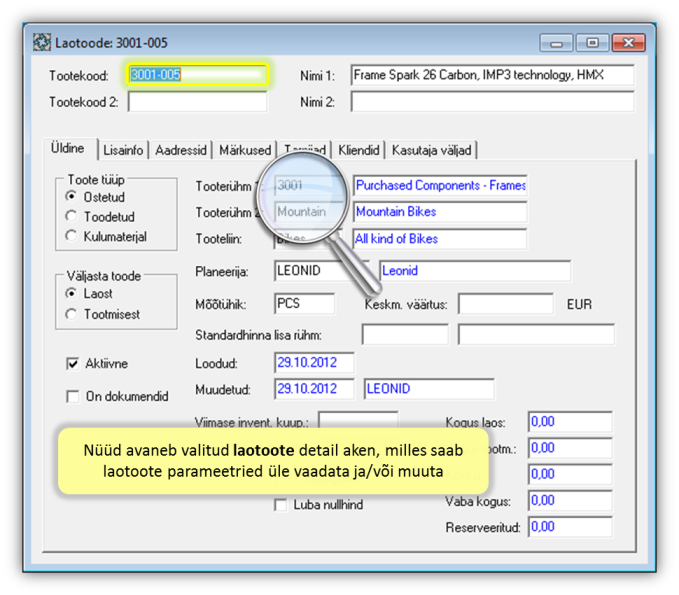Click the Mountain Bikes description text
The image size is (679, 595).
pyautogui.click(x=396, y=212)
